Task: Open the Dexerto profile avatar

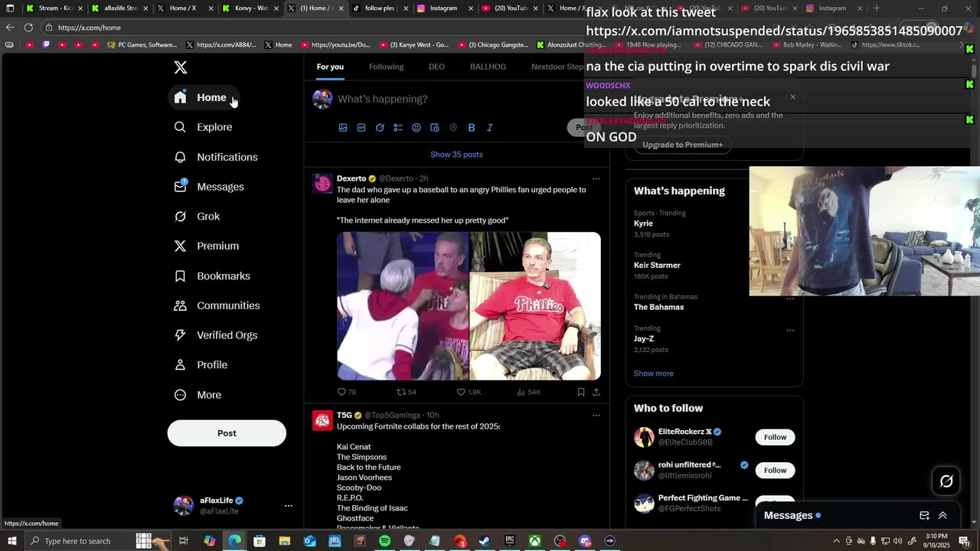Action: (322, 184)
